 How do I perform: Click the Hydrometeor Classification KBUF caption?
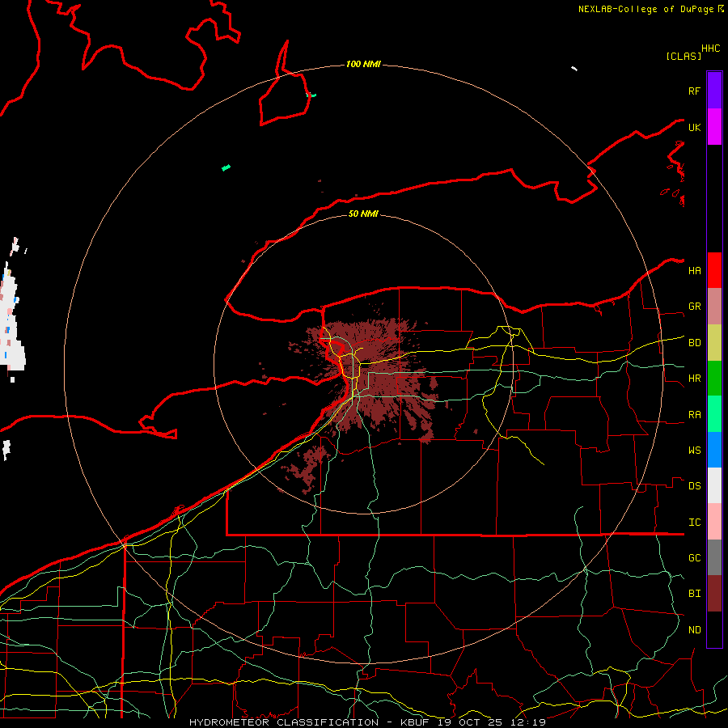(367, 722)
